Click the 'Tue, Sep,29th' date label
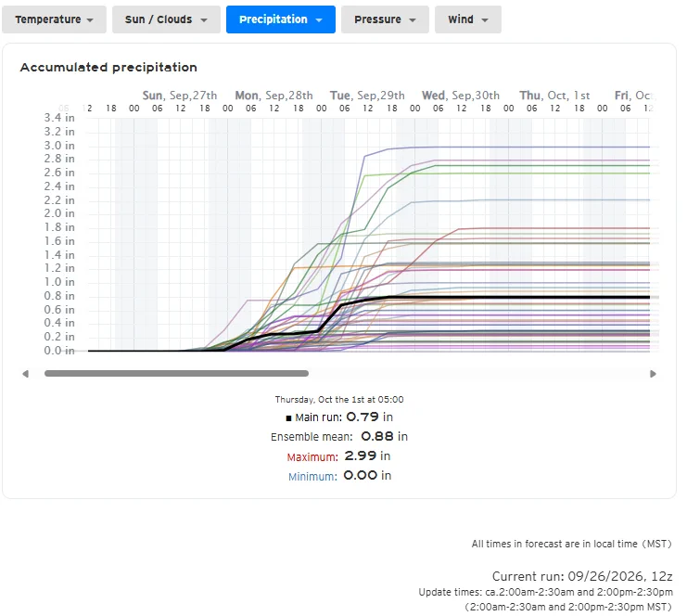The width and height of the screenshot is (687, 616). pyautogui.click(x=367, y=96)
